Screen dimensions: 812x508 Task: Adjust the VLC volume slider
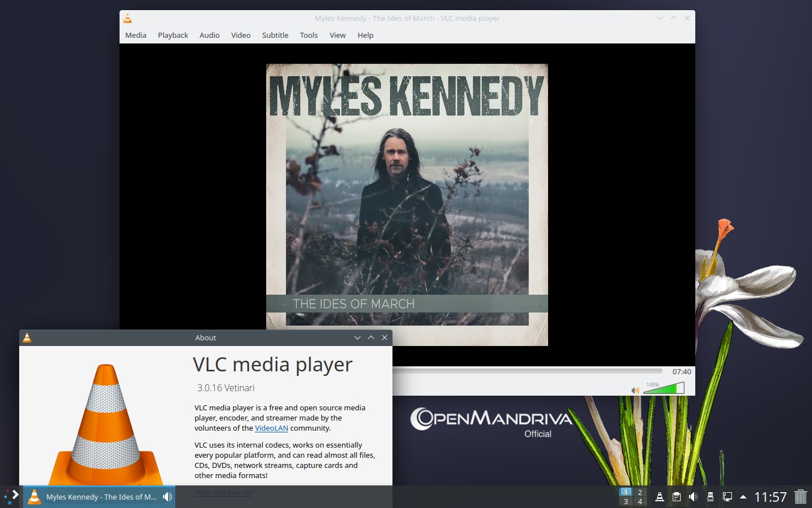click(x=664, y=388)
